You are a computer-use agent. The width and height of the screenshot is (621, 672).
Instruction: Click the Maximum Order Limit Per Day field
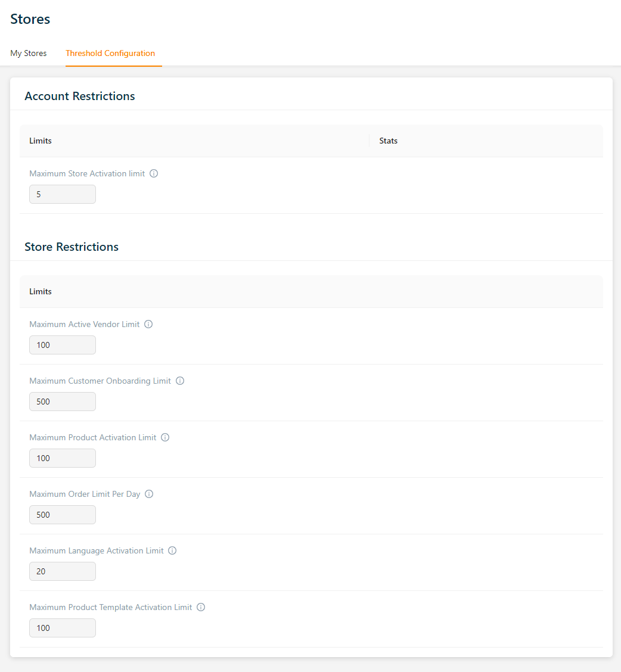pyautogui.click(x=63, y=515)
